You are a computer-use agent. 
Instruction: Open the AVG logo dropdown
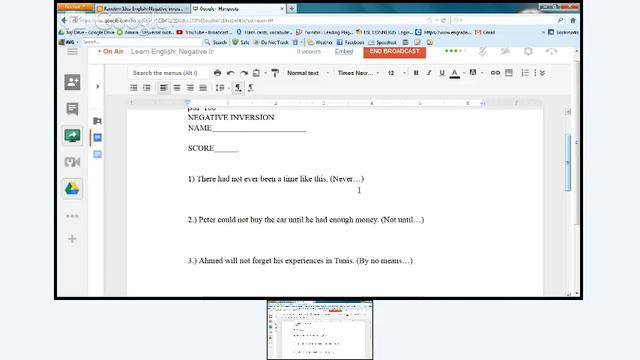pos(68,42)
